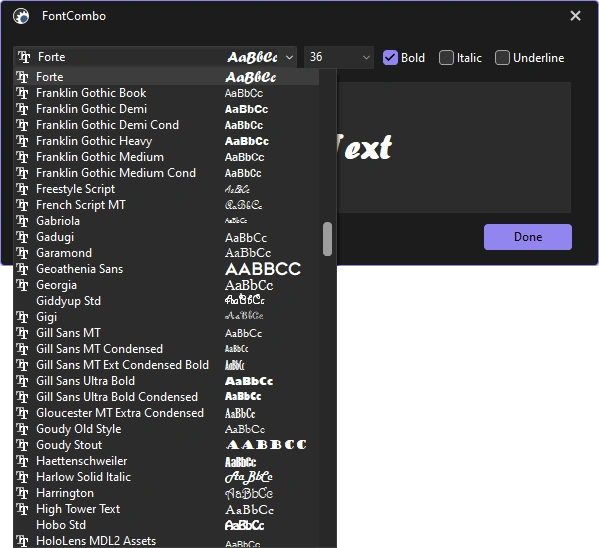Image resolution: width=599 pixels, height=548 pixels.
Task: Select Franklin Gothic Medium Cond font
Action: [x=167, y=173]
